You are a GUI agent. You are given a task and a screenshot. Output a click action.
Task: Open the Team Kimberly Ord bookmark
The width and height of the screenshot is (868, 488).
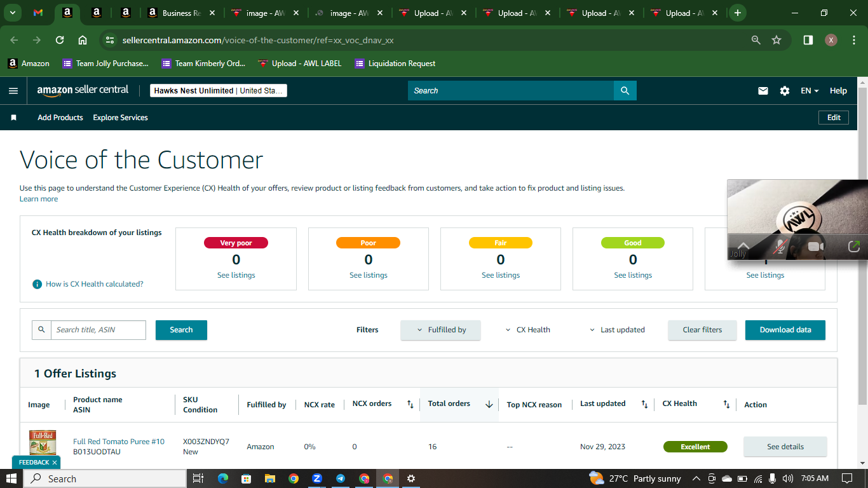[203, 64]
